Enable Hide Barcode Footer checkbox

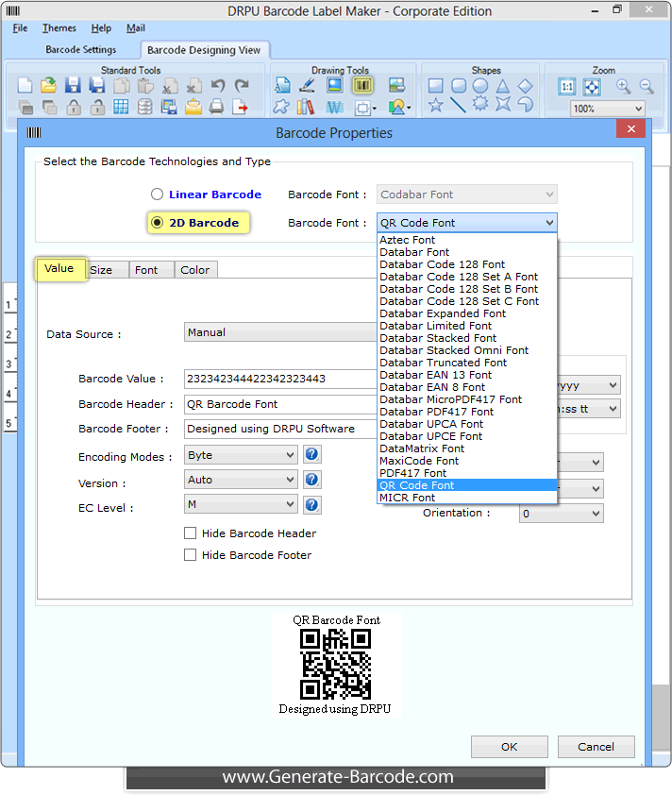191,555
